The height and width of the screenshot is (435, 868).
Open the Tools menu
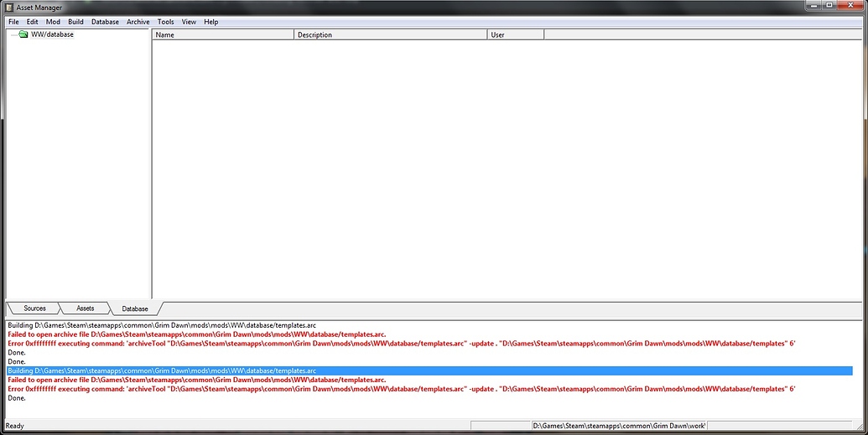click(165, 22)
